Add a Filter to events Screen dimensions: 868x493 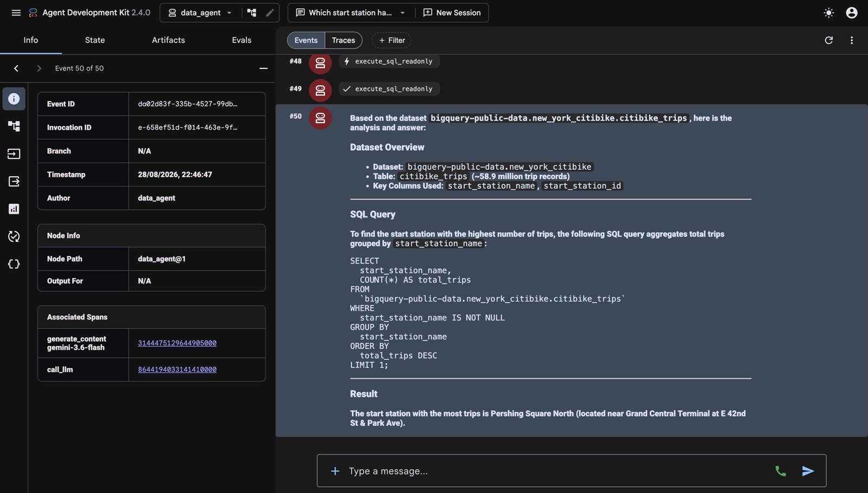point(391,40)
